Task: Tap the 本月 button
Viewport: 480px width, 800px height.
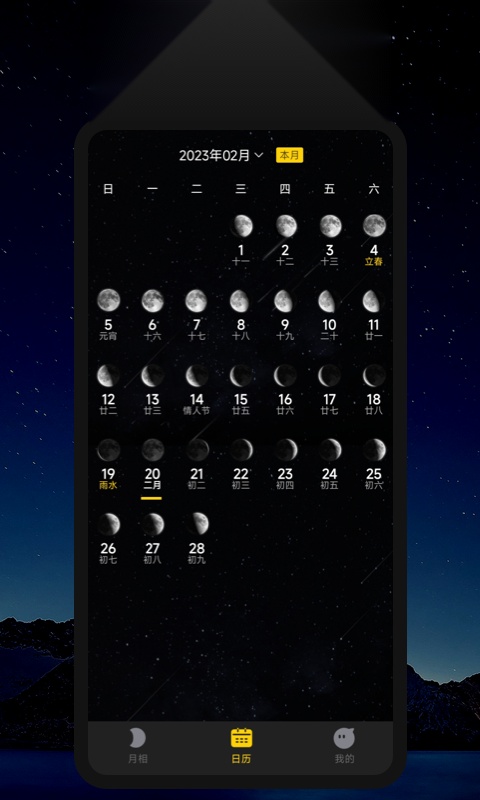Action: click(x=290, y=155)
